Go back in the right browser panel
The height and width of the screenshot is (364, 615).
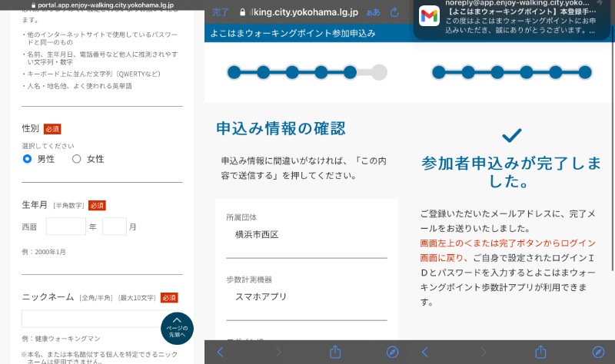coord(425,352)
